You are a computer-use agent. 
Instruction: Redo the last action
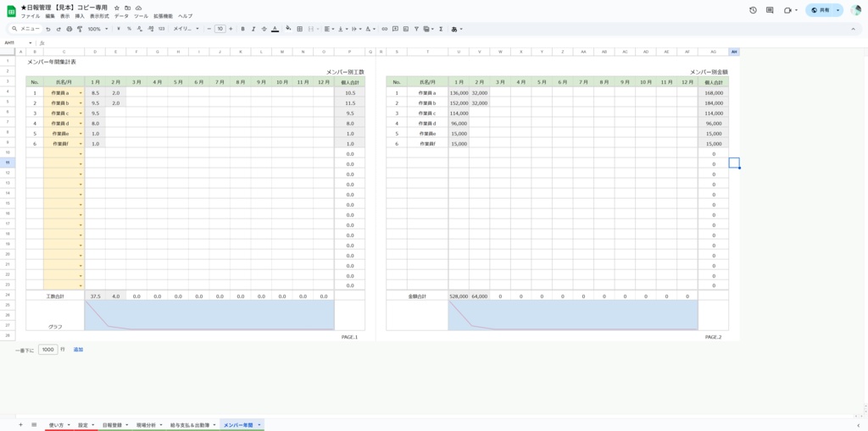(x=58, y=29)
